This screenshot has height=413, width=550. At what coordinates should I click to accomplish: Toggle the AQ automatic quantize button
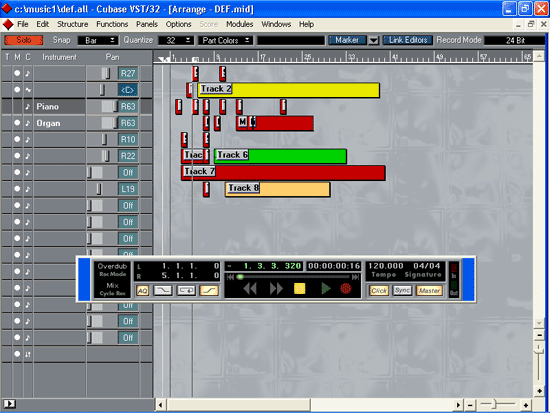pos(142,291)
